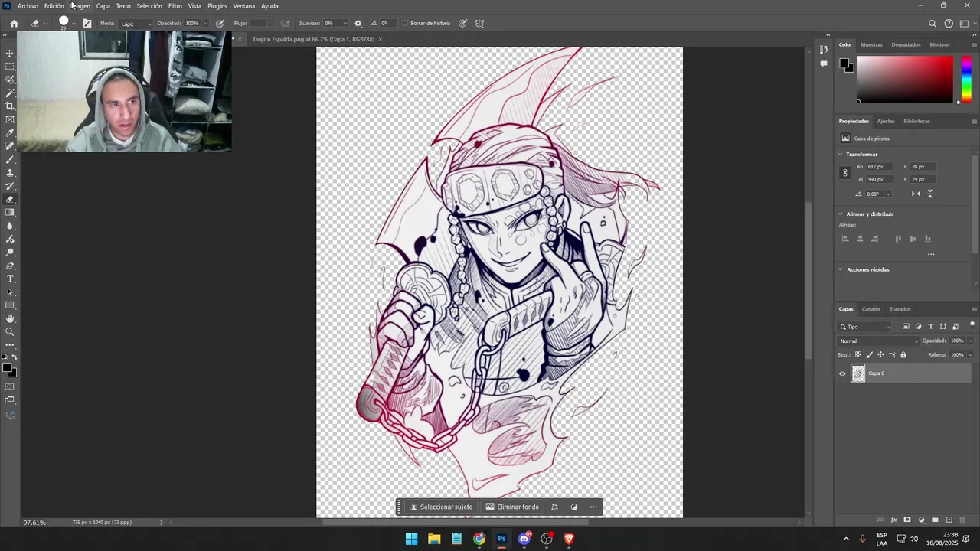Create a new adjustment layer
Image resolution: width=980 pixels, height=551 pixels.
(x=921, y=520)
